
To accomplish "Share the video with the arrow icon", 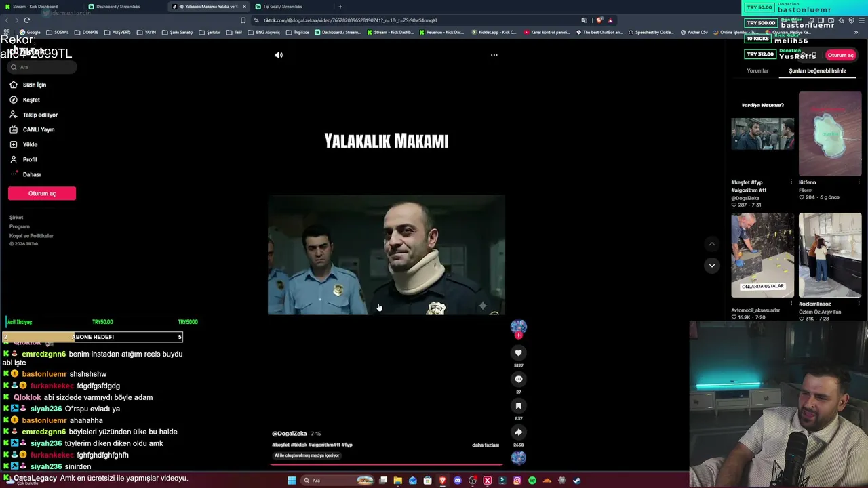I will coord(518,432).
